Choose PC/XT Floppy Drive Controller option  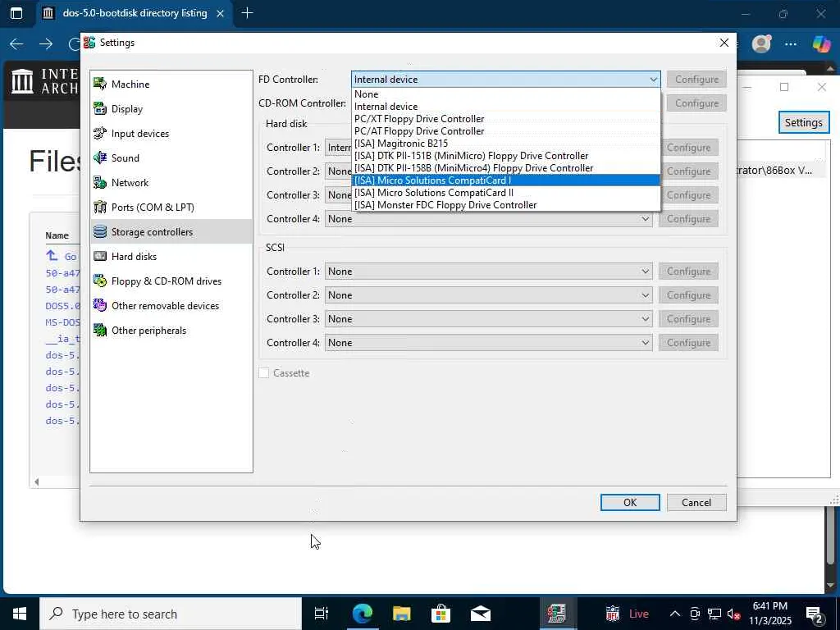click(x=505, y=118)
